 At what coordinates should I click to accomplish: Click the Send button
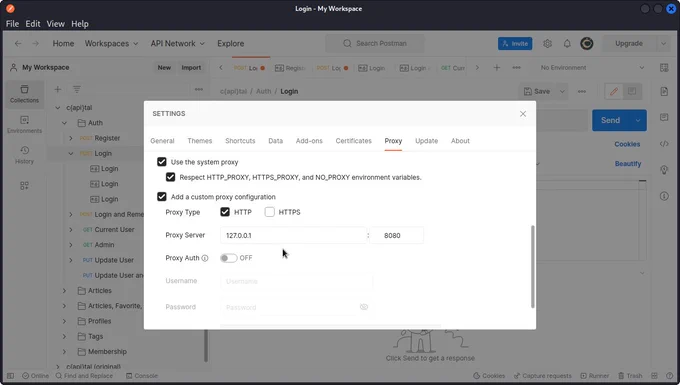point(611,120)
